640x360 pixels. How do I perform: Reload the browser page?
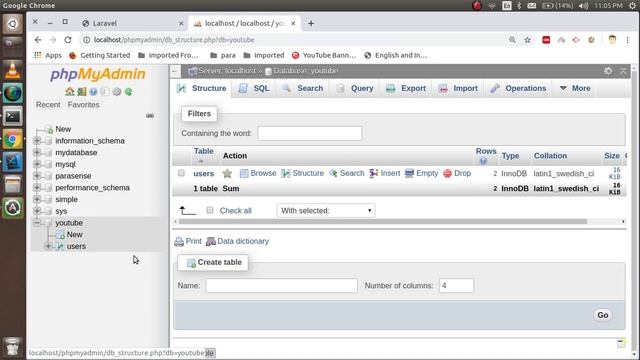point(68,40)
